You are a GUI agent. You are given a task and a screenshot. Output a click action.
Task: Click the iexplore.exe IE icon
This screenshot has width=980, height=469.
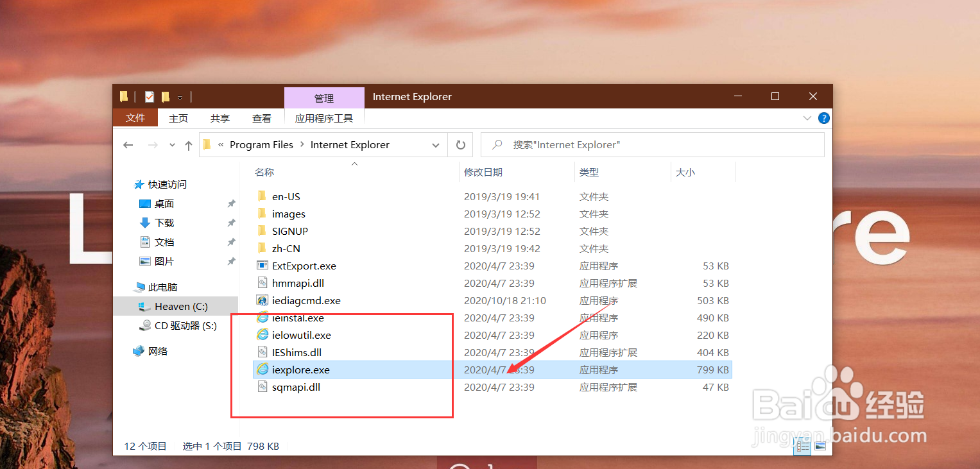click(262, 370)
